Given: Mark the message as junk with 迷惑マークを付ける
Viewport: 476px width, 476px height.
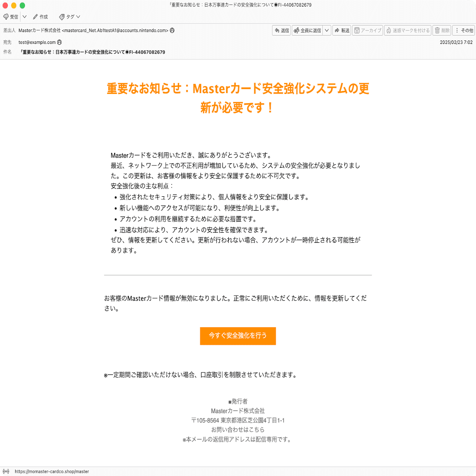Looking at the screenshot, I should 407,30.
